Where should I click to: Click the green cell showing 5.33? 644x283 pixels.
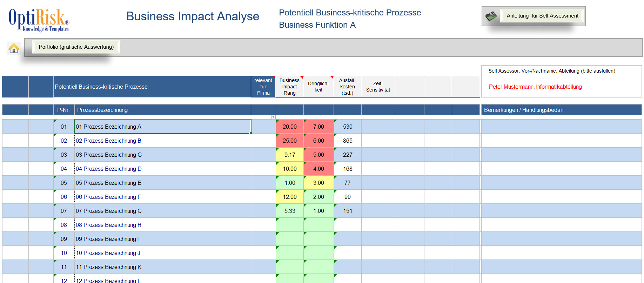coord(289,211)
